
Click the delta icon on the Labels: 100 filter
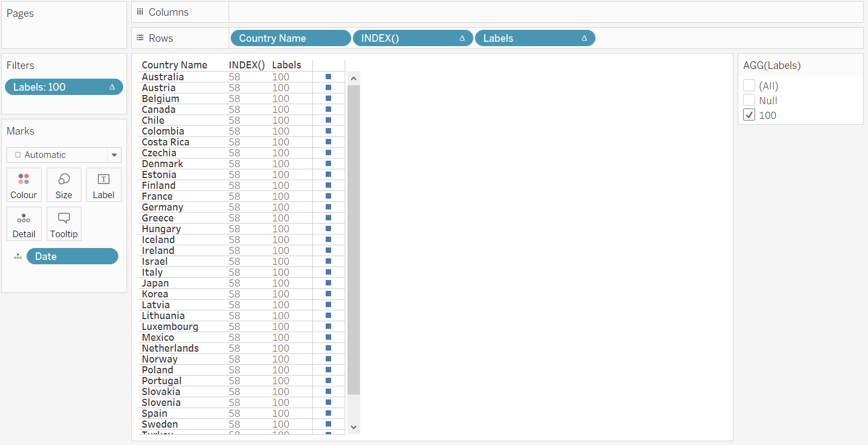tap(112, 87)
